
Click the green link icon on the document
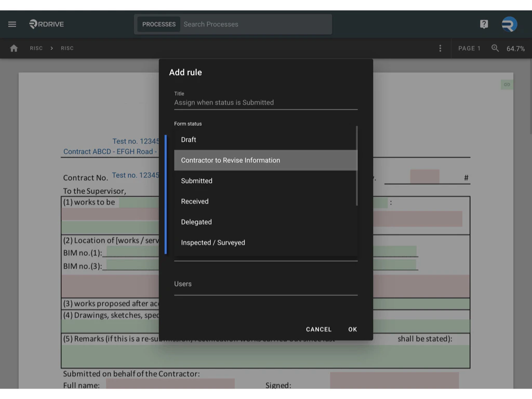(507, 84)
